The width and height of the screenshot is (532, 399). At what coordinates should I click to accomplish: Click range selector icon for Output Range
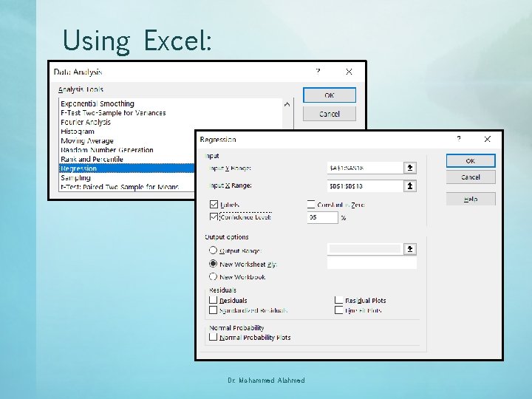click(x=410, y=249)
